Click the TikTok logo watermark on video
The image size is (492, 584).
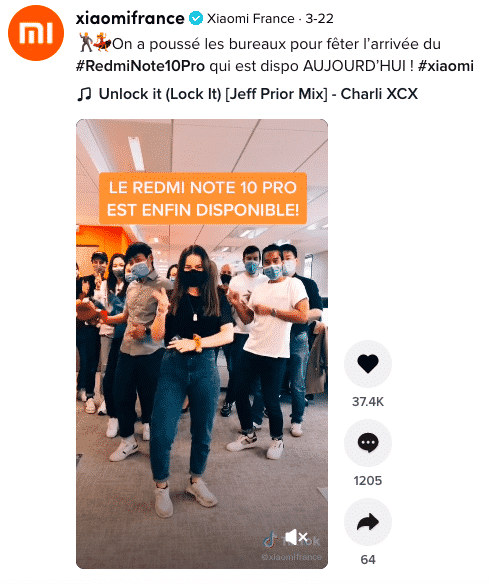270,540
